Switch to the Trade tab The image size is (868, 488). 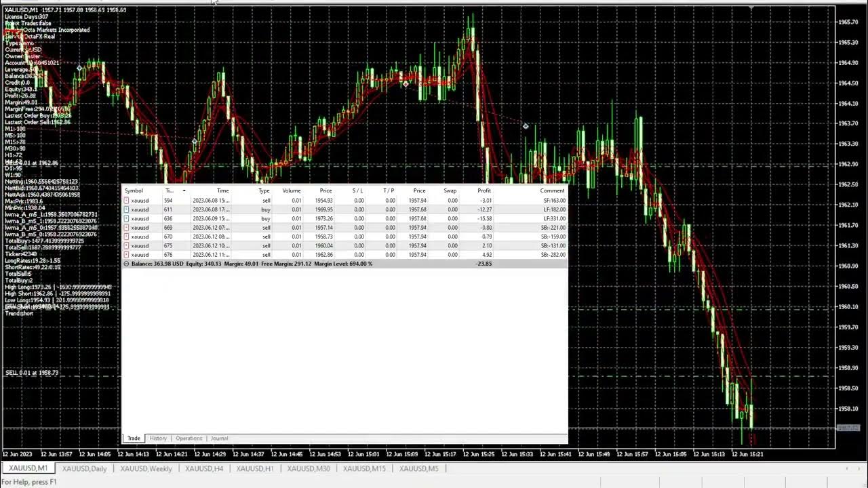(134, 439)
